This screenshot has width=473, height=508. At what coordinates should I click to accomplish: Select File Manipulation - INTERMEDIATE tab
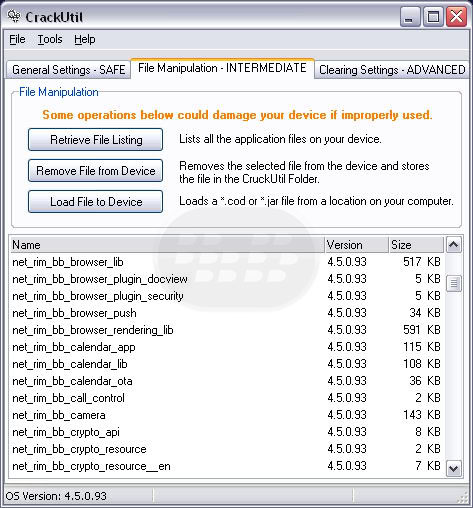pyautogui.click(x=222, y=68)
